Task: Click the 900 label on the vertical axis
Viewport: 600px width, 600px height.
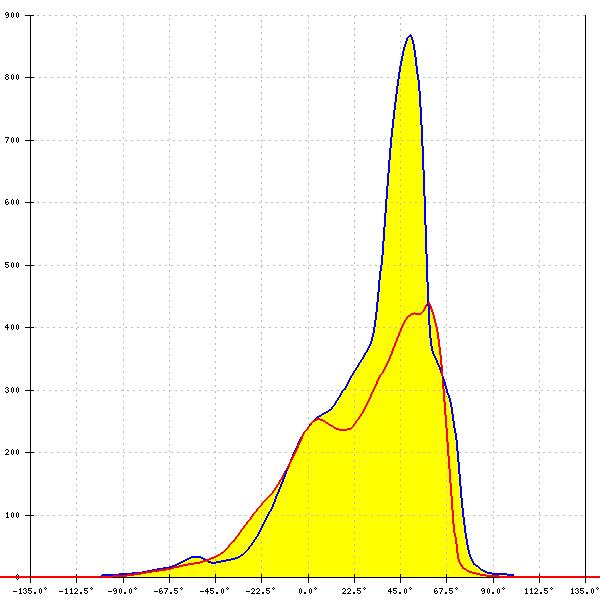Action: pyautogui.click(x=12, y=15)
